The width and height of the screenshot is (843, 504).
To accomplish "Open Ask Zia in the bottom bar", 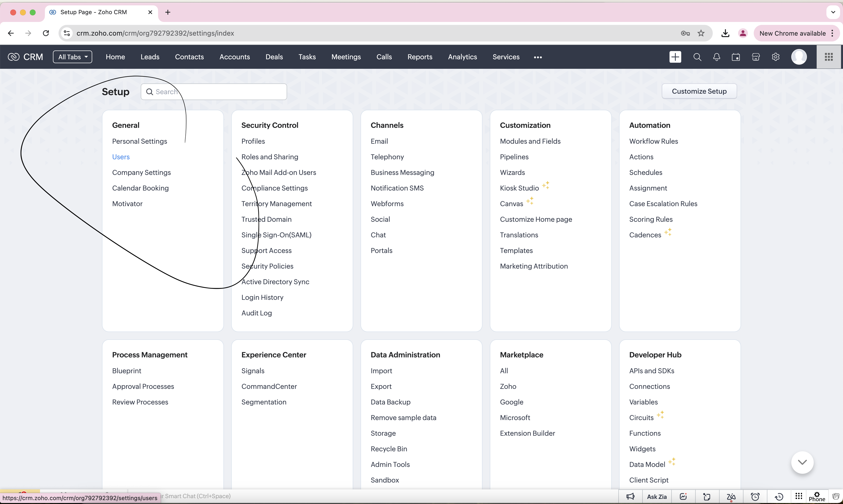I will [x=657, y=496].
